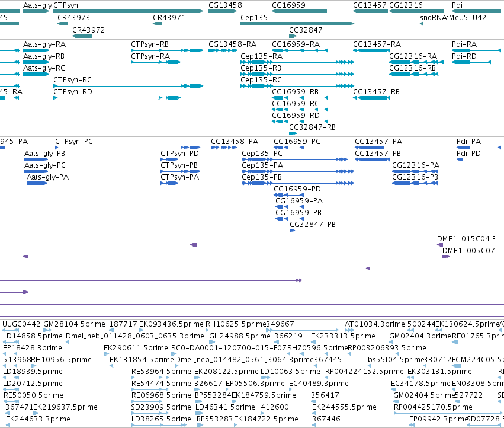Open transcript Aats-gly-RC
504x428 pixels.
[x=44, y=68]
